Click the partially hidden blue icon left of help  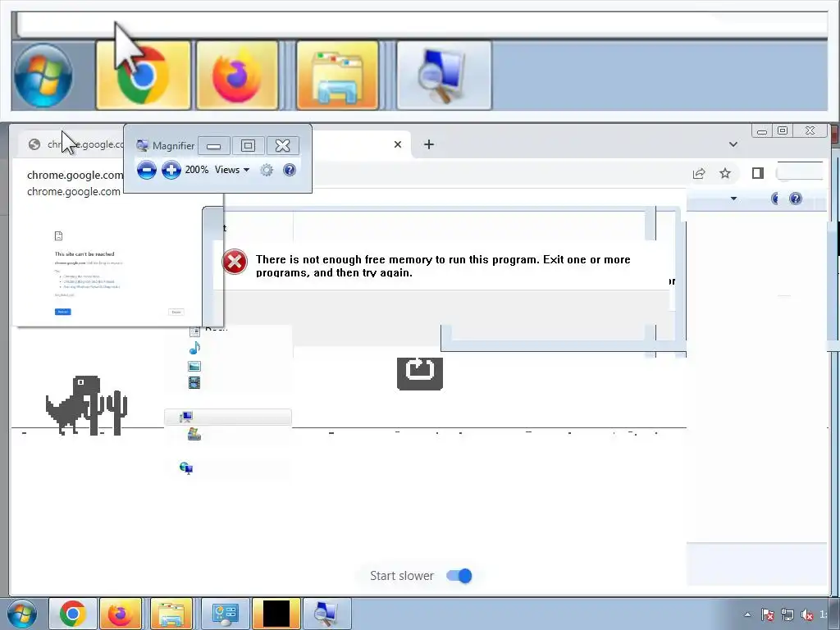774,199
